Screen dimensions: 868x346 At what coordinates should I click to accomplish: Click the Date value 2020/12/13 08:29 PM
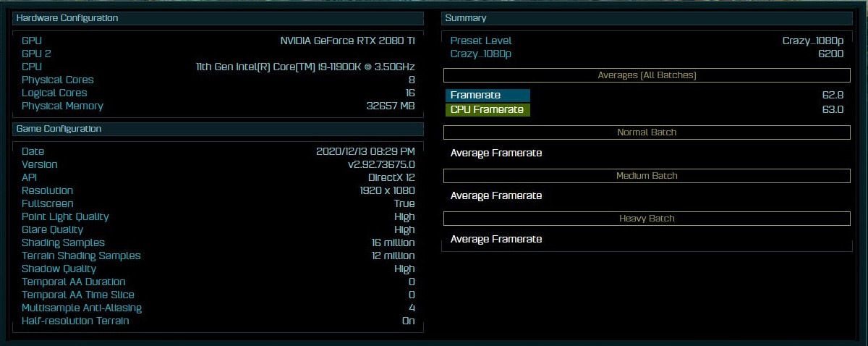pos(365,151)
